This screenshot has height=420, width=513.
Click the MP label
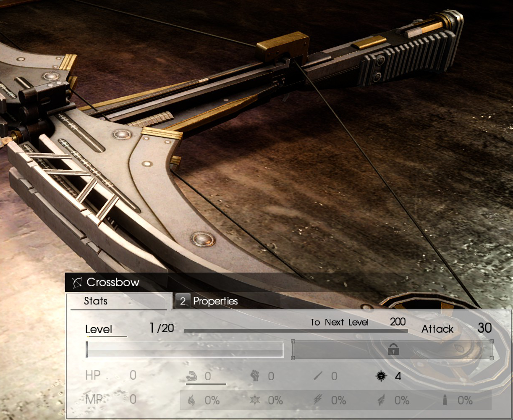tap(94, 399)
